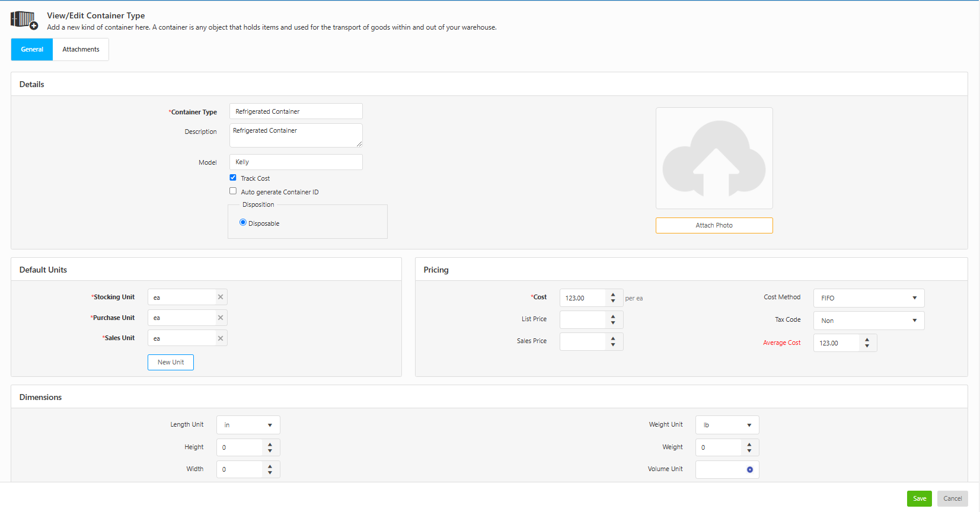Open the Cost Method dropdown
Viewport: 980px width, 512px height.
coord(868,298)
